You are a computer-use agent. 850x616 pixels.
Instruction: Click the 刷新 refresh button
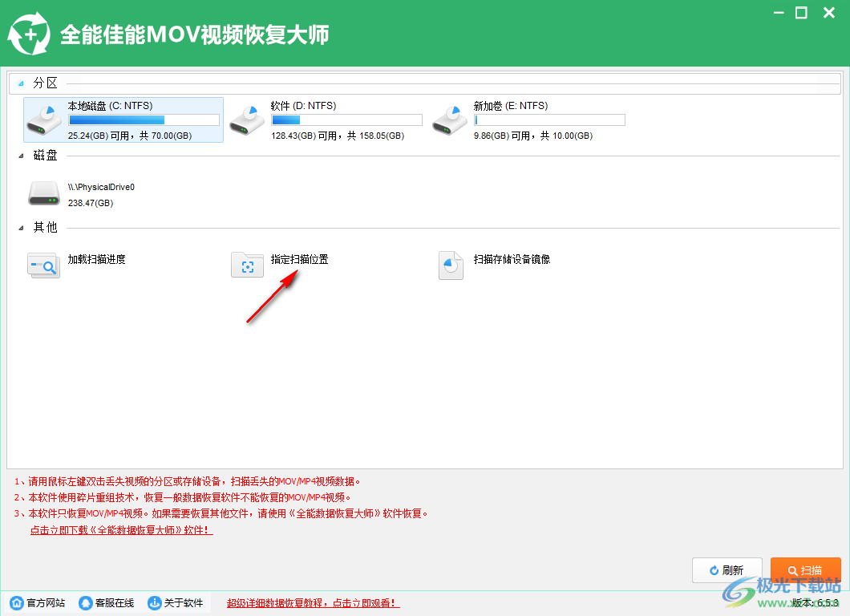(727, 570)
